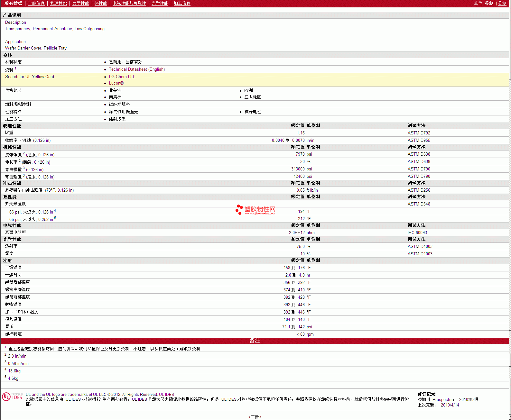The width and height of the screenshot is (511, 420).
Task: Click Search for UL Yellow Card label
Action: pos(30,77)
